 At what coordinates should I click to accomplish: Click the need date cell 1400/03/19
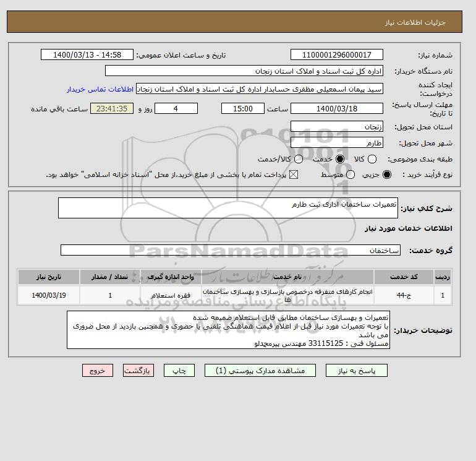(49, 295)
